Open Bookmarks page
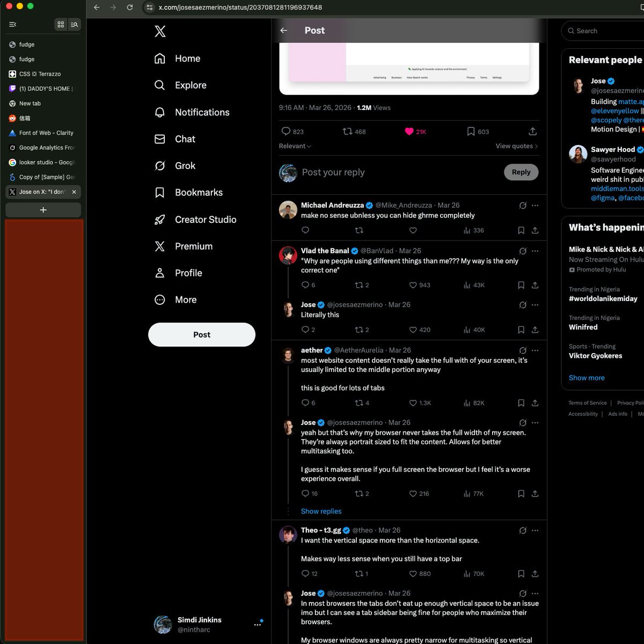 coord(188,193)
